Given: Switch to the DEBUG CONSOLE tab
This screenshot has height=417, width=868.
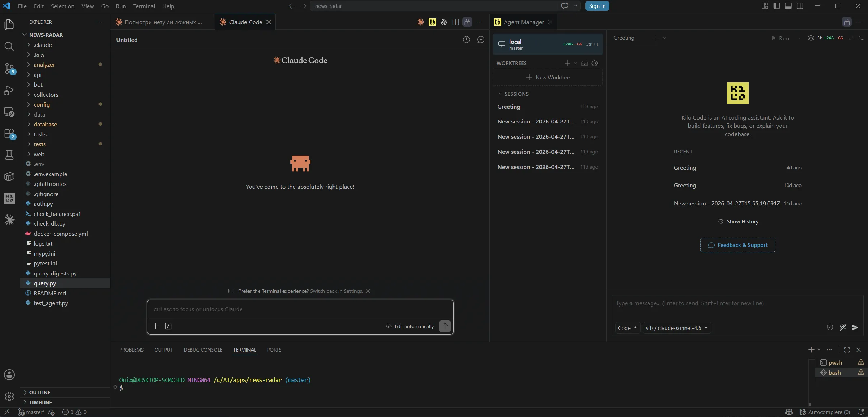Looking at the screenshot, I should 203,350.
